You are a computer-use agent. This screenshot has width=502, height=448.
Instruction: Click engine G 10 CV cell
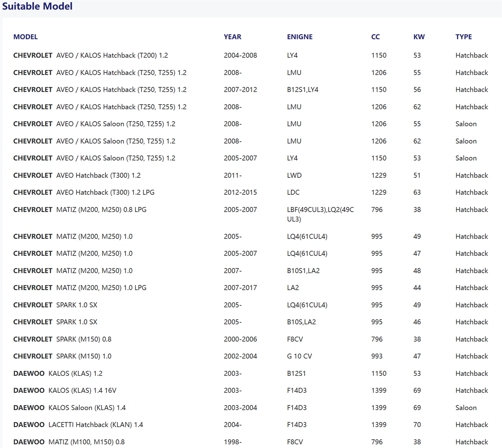click(x=299, y=356)
